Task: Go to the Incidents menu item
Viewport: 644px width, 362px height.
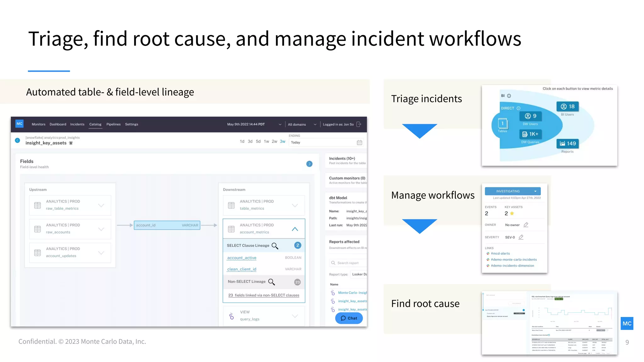Action: 77,124
